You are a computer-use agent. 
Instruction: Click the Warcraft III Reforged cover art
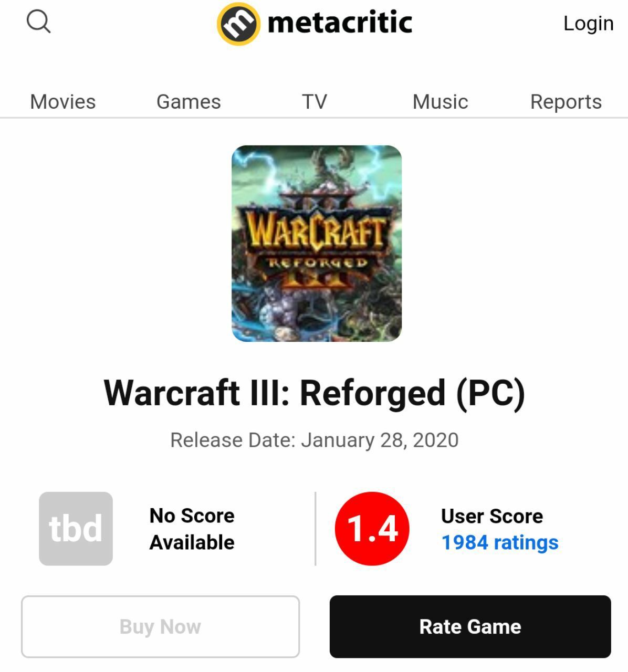[317, 244]
